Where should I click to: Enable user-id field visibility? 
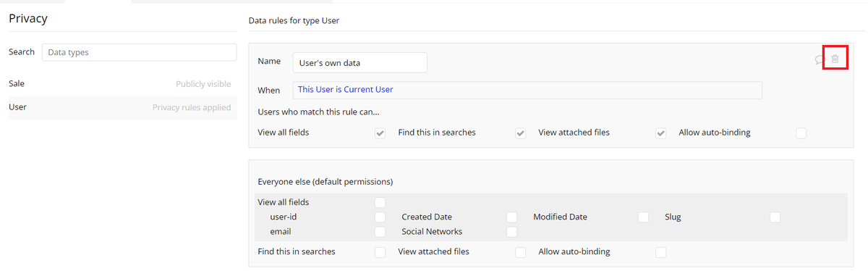click(380, 217)
